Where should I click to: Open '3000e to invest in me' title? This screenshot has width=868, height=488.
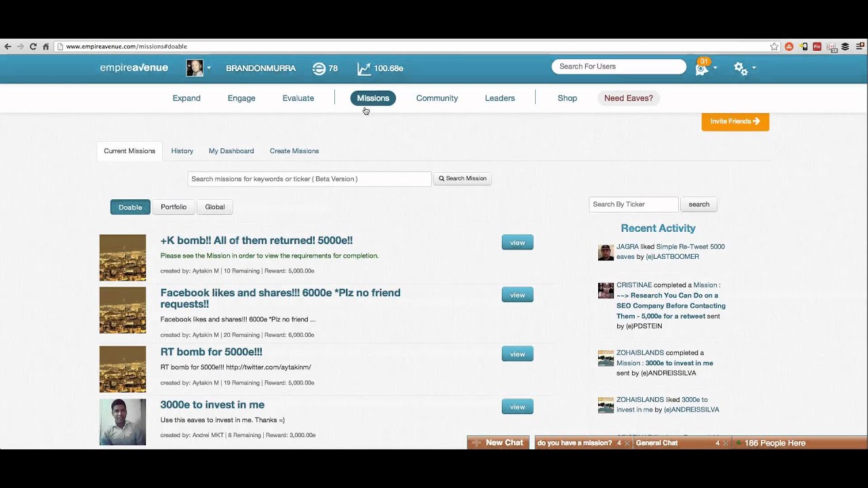click(x=212, y=405)
